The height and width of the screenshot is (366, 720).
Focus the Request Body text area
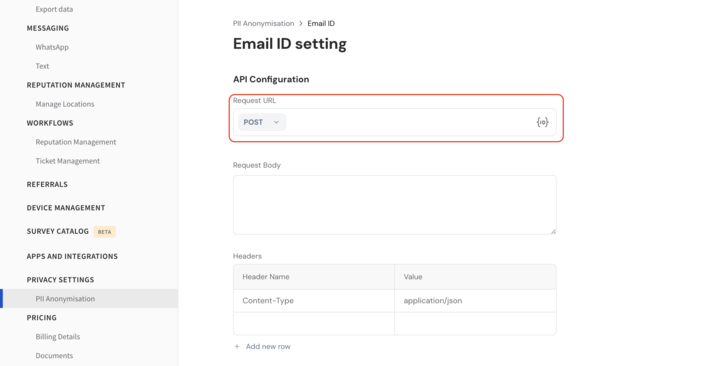coord(394,205)
